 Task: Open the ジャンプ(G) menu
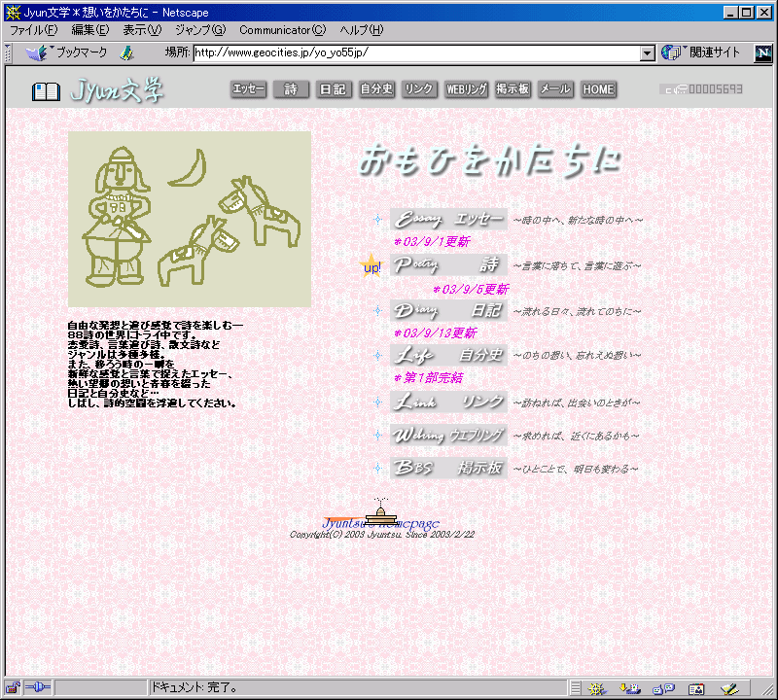(200, 30)
